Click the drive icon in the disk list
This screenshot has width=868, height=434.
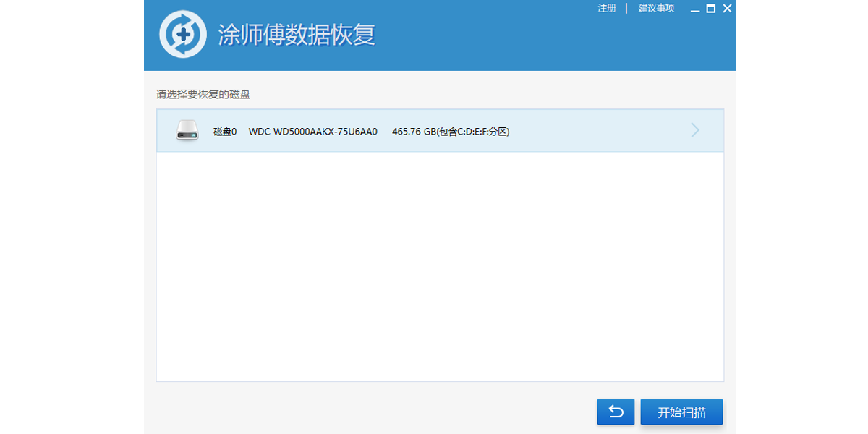click(186, 131)
